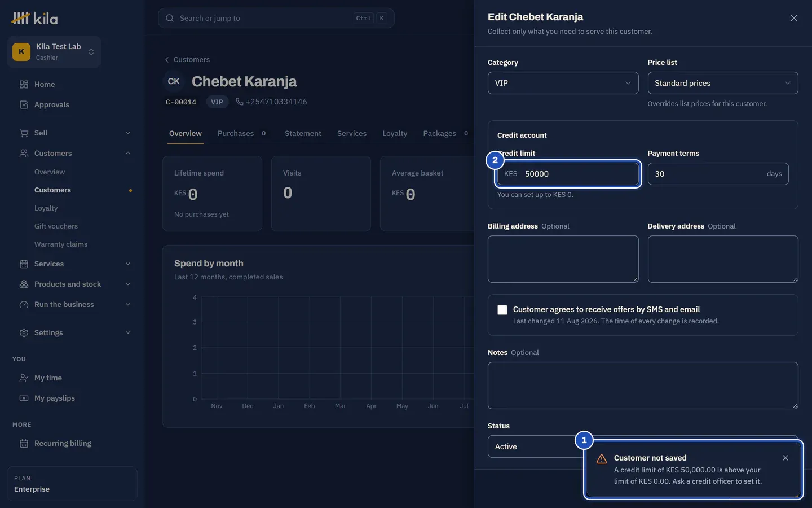
Task: Go to Gift vouchers in sidebar
Action: [x=56, y=226]
